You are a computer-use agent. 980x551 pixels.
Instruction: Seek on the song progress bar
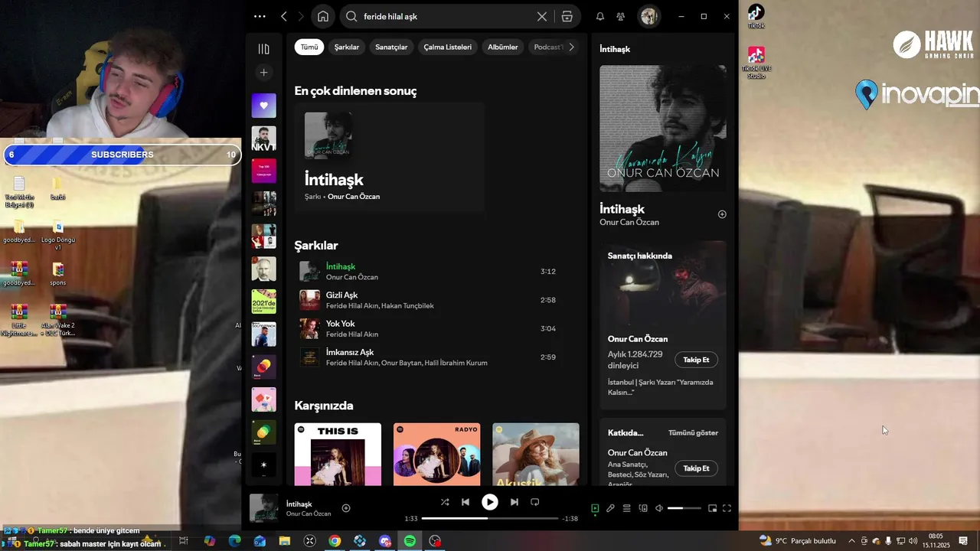point(490,518)
